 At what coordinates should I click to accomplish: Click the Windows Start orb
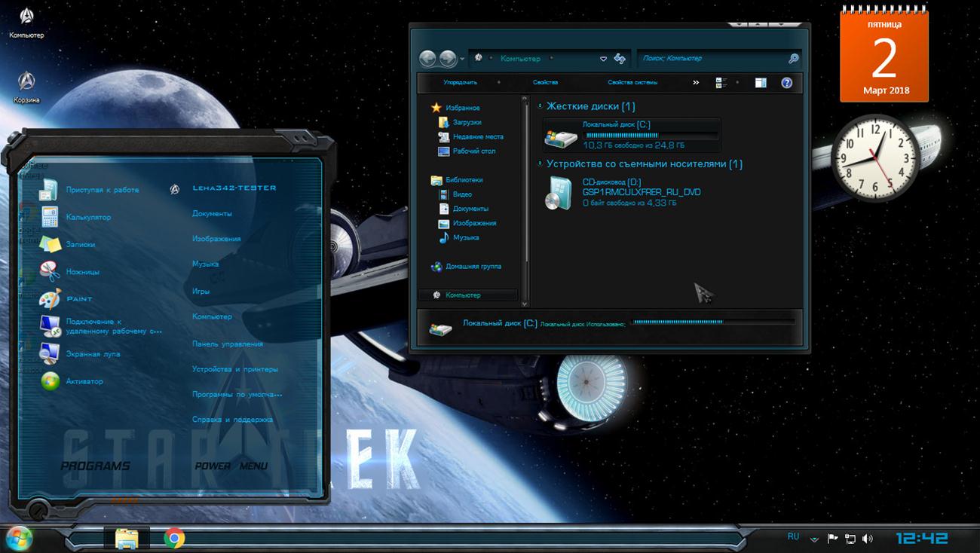click(18, 538)
